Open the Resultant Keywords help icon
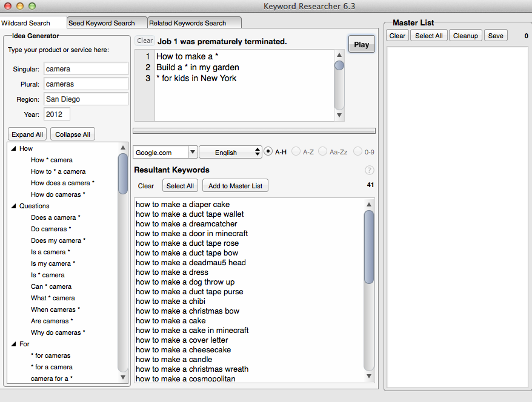Screen dimensions: 532x402 [369, 170]
